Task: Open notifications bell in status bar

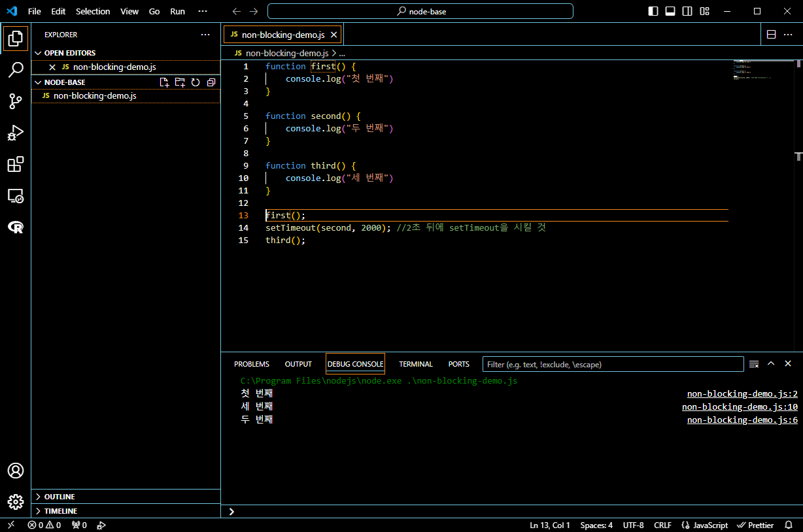Action: (789, 525)
